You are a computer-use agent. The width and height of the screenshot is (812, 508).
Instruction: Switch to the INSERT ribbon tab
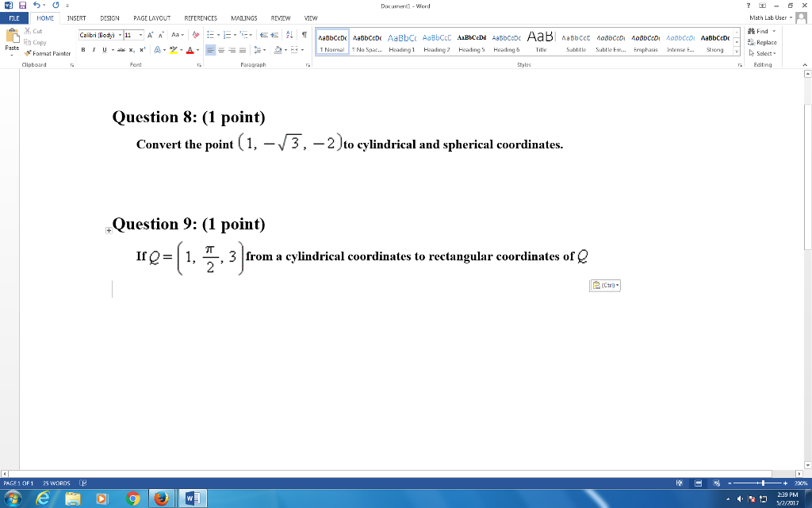click(x=76, y=17)
